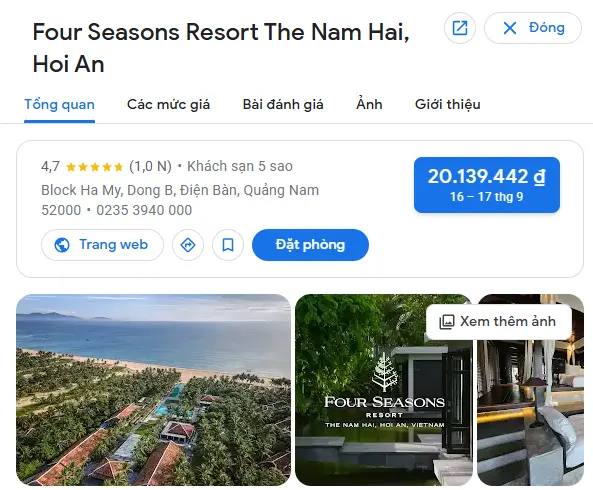Viewport: 593px width, 490px height.
Task: Go to the Giới thiệu tab
Action: click(x=448, y=104)
